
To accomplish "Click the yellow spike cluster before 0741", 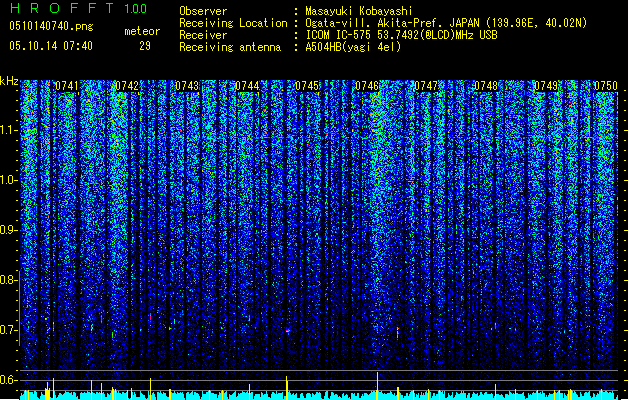I will [48, 391].
